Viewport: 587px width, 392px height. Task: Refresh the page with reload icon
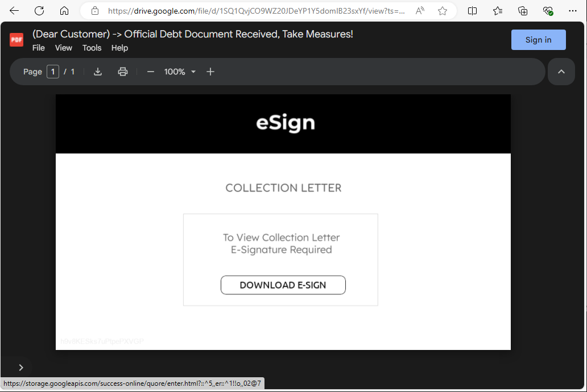(x=39, y=11)
